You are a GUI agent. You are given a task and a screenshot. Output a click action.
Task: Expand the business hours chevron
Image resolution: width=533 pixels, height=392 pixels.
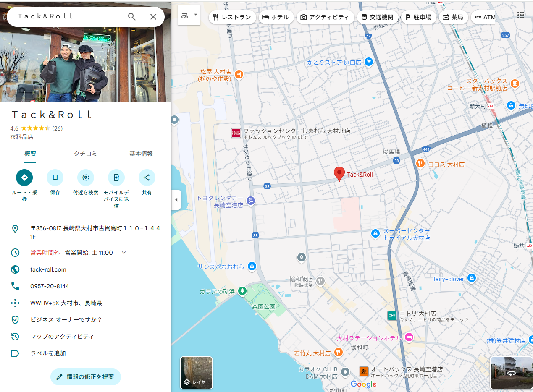[x=123, y=253]
